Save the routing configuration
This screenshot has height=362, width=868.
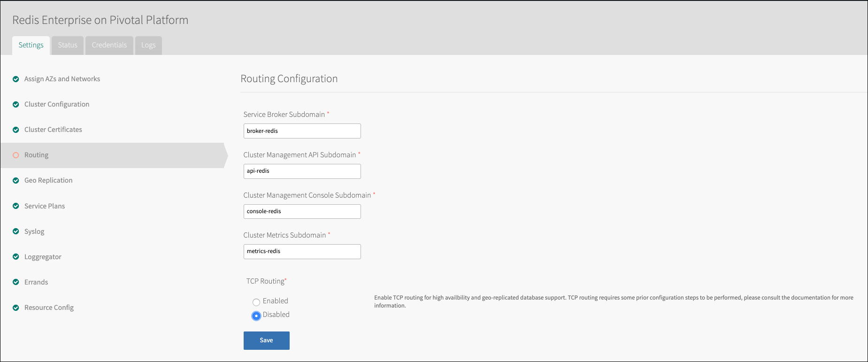pyautogui.click(x=267, y=340)
